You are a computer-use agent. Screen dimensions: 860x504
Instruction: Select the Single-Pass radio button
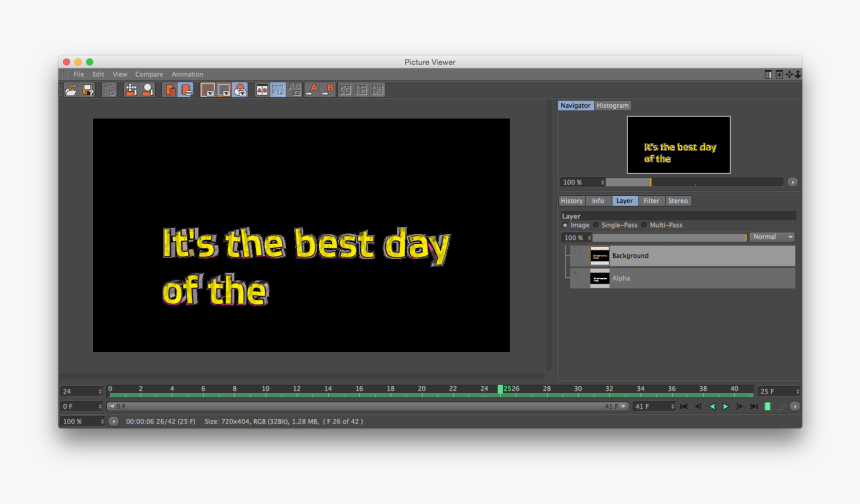point(596,225)
